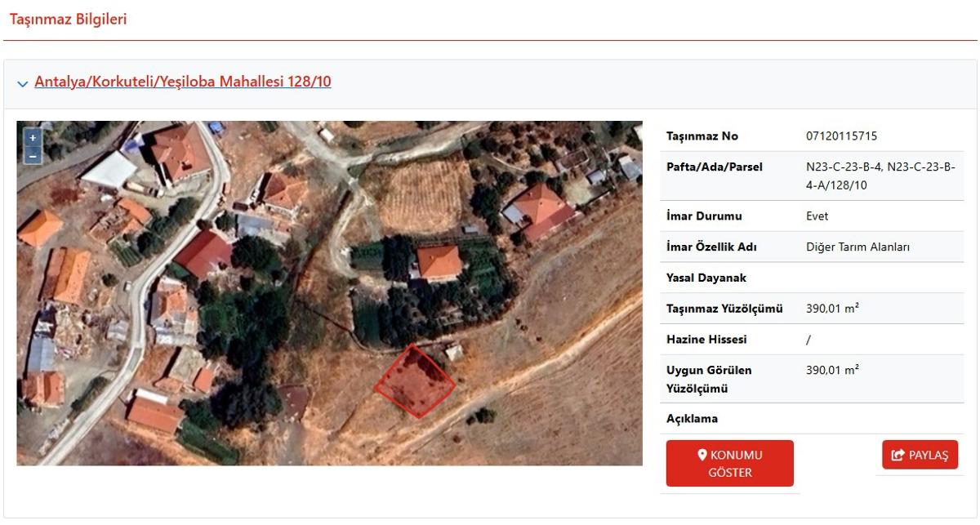Image resolution: width=980 pixels, height=525 pixels.
Task: Click the PAYLAŞ button
Action: [920, 455]
